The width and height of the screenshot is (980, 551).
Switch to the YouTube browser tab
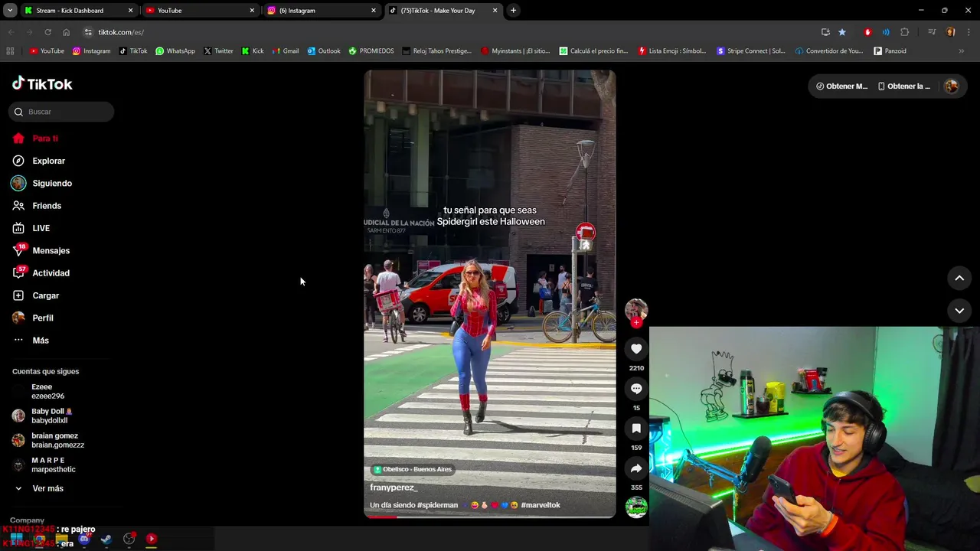pyautogui.click(x=200, y=11)
